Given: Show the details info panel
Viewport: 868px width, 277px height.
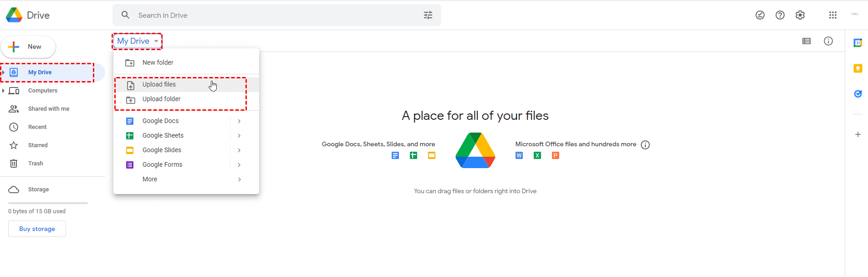Looking at the screenshot, I should (x=828, y=41).
